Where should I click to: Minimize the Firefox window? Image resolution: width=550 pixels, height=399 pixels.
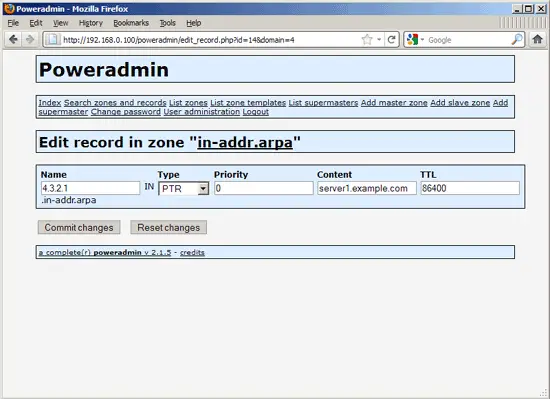coord(517,9)
